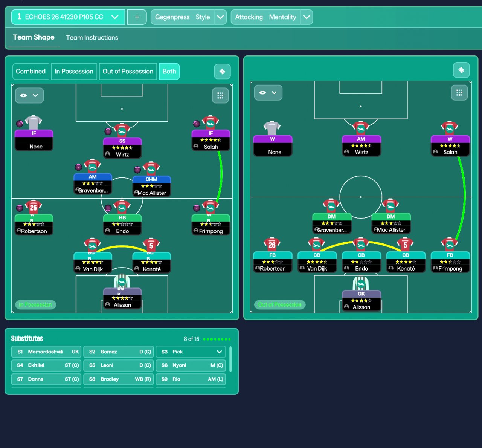Click the purple role-focus icon beside Endo's HB shirt

pos(108,208)
